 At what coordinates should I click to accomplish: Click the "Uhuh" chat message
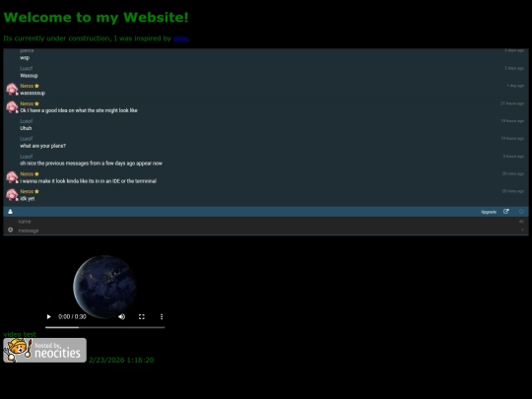pos(26,128)
